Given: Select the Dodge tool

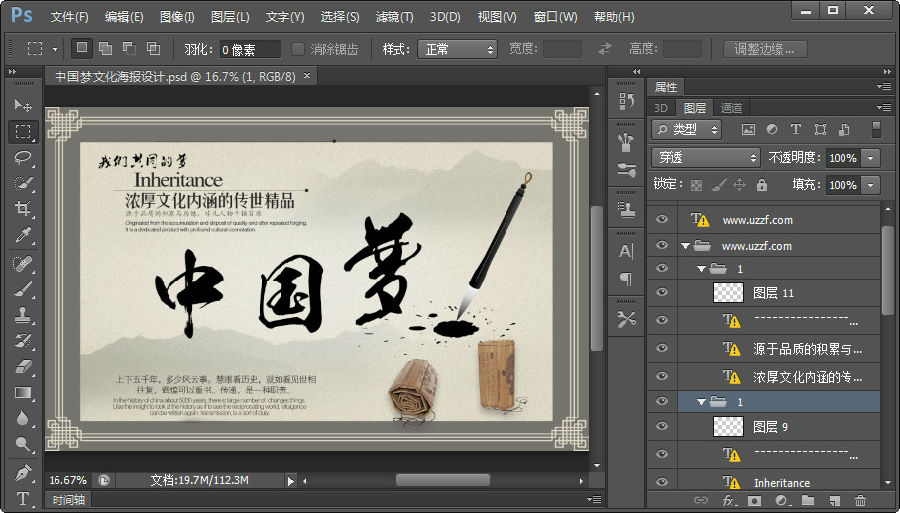Looking at the screenshot, I should [x=23, y=444].
